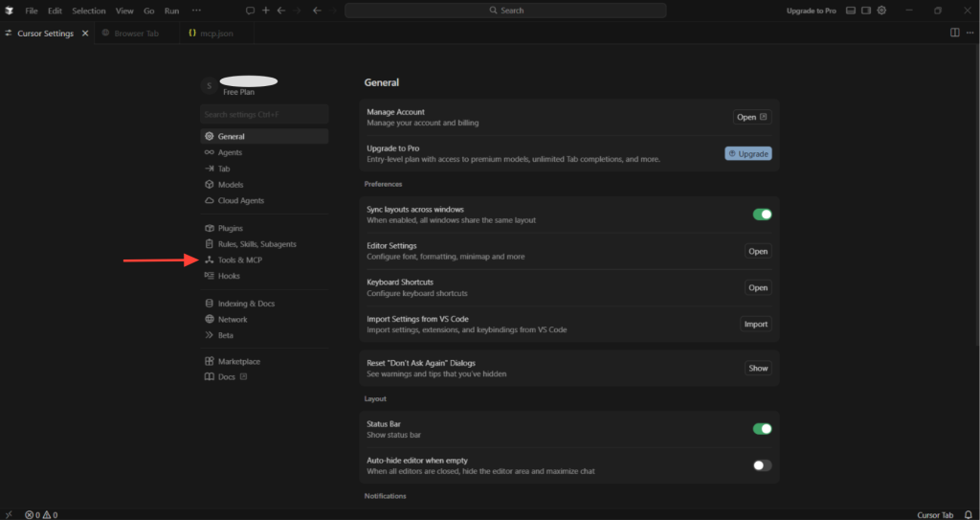Click Cursor Tab in status bar
The height and width of the screenshot is (520, 980).
(935, 515)
